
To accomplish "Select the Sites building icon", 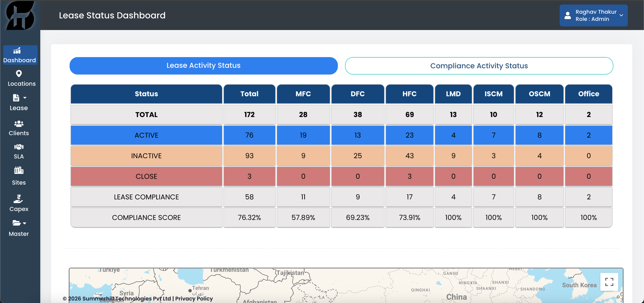I will click(19, 170).
